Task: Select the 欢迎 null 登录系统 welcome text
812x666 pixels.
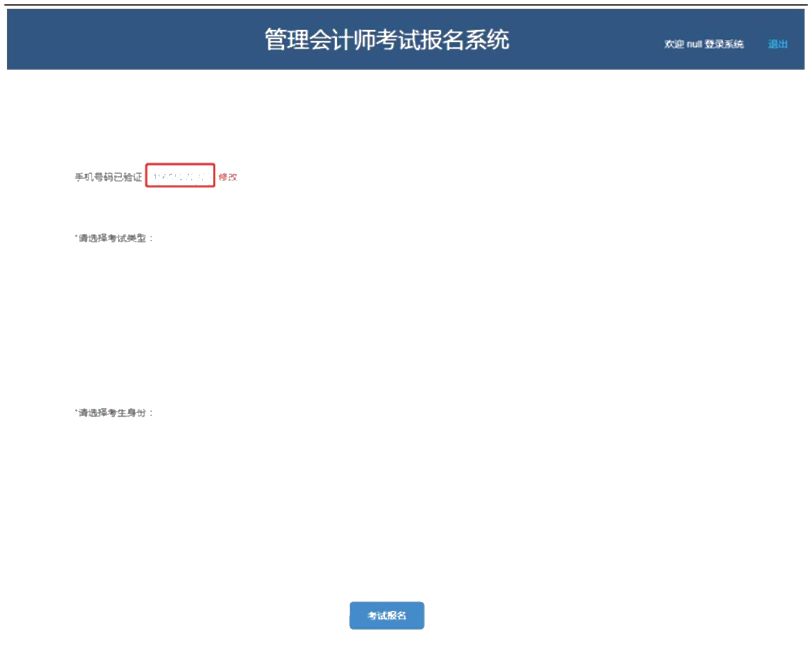Action: point(704,44)
